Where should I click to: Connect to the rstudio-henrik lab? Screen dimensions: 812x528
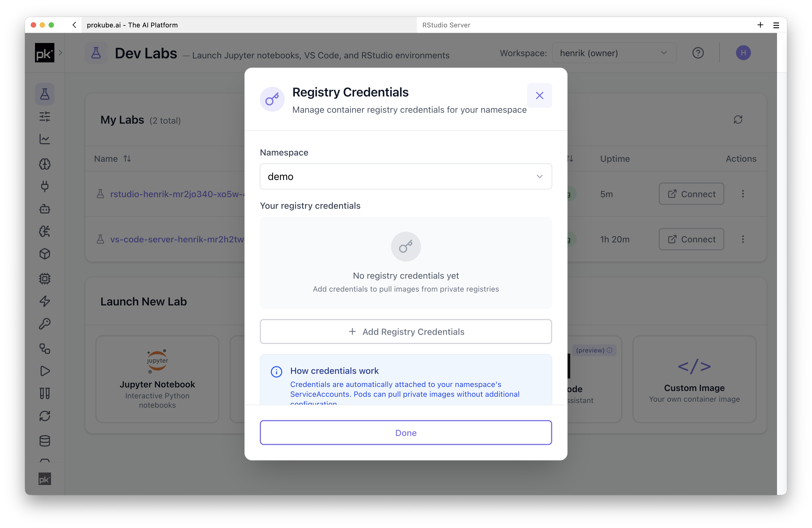point(691,194)
